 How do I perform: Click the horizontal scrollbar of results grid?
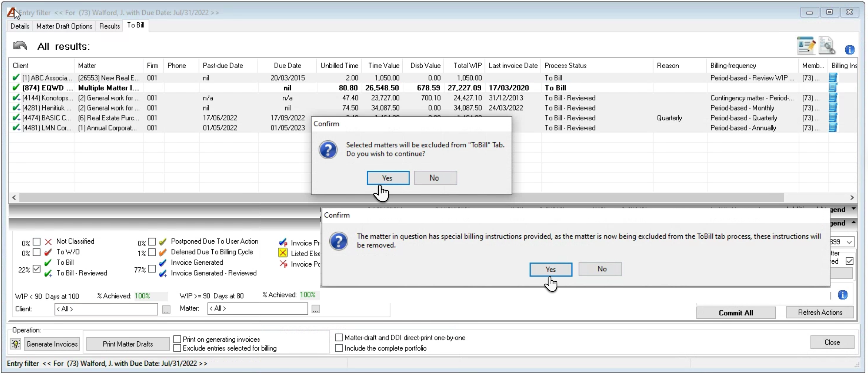click(x=401, y=197)
